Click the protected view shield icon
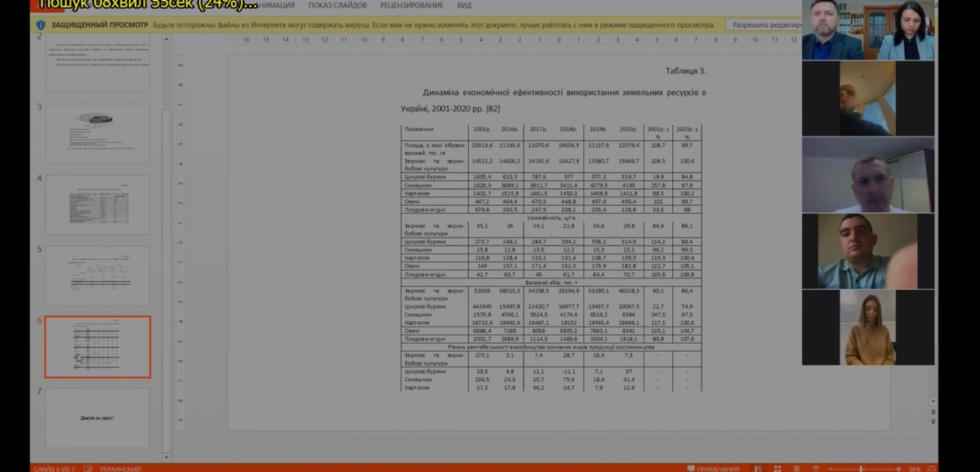Screen dimensions: 980x472 41,25
